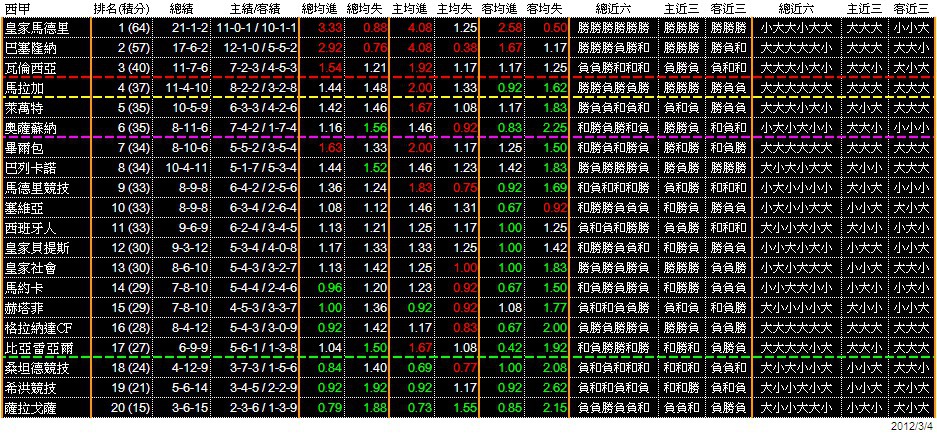Select overall record 9-3-12
This screenshot has height=433, width=937.
click(x=190, y=248)
